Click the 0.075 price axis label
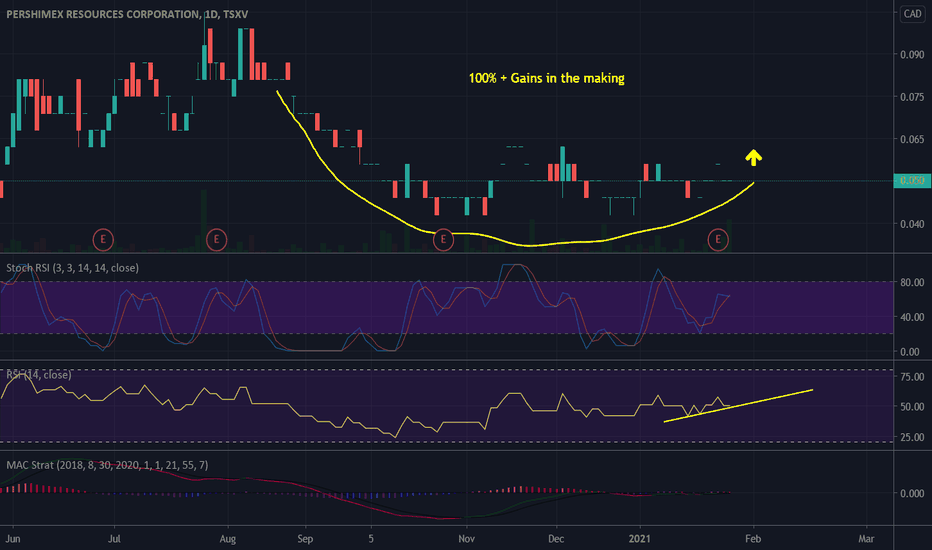932x550 pixels. pos(912,97)
